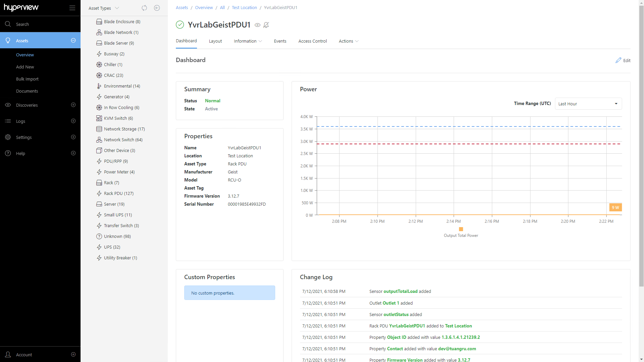Image resolution: width=644 pixels, height=362 pixels.
Task: Select Rack PDU (127) in the asset tree
Action: pos(118,193)
